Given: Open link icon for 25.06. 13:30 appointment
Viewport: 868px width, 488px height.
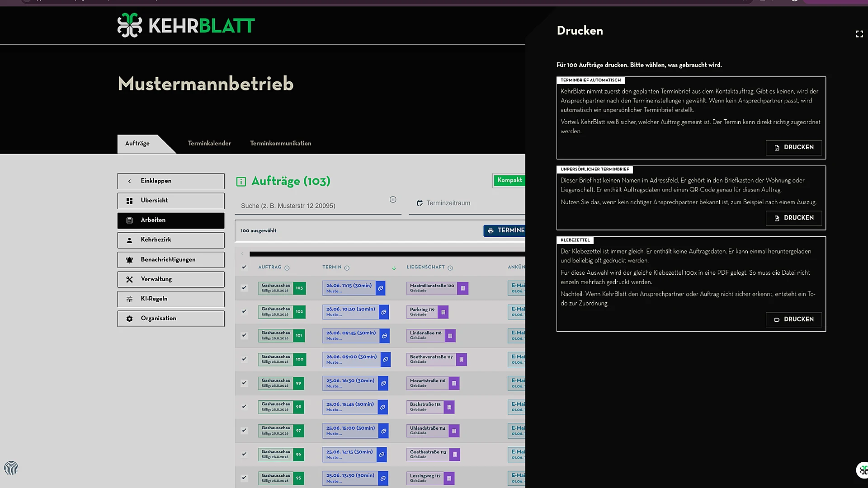Looking at the screenshot, I should point(383,478).
